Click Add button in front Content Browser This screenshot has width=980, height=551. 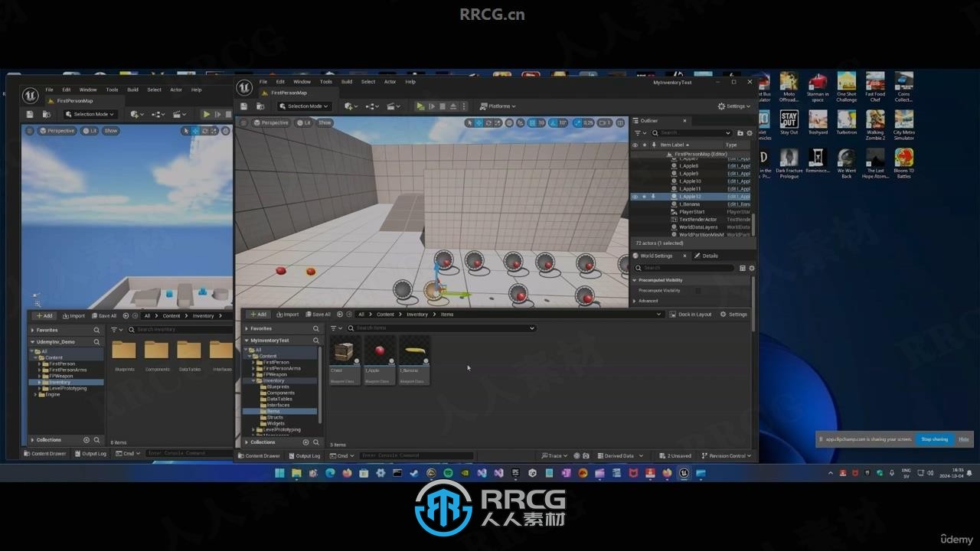click(259, 315)
